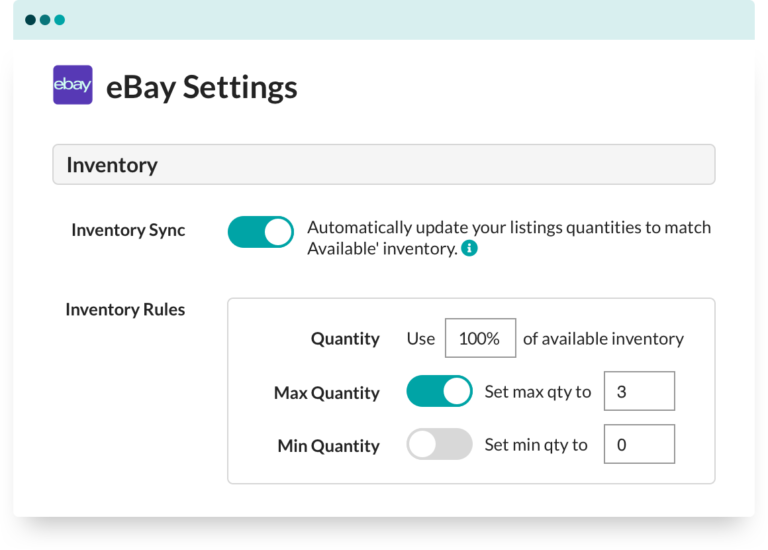Viewport: 768px width, 550px height.
Task: Click the dark teal window dot
Action: [x=30, y=19]
